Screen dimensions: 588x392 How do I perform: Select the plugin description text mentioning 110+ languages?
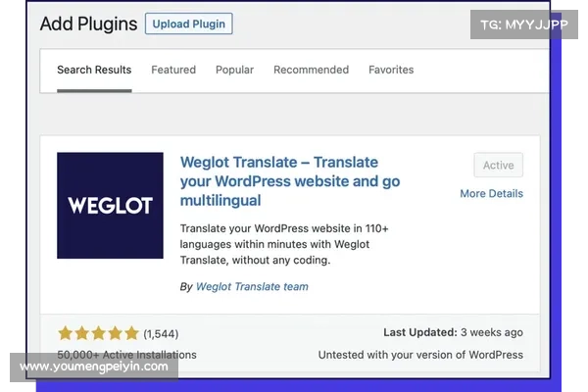(x=284, y=244)
